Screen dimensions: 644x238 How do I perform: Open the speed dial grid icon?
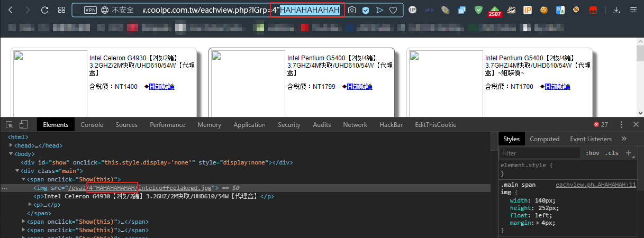pos(61,10)
